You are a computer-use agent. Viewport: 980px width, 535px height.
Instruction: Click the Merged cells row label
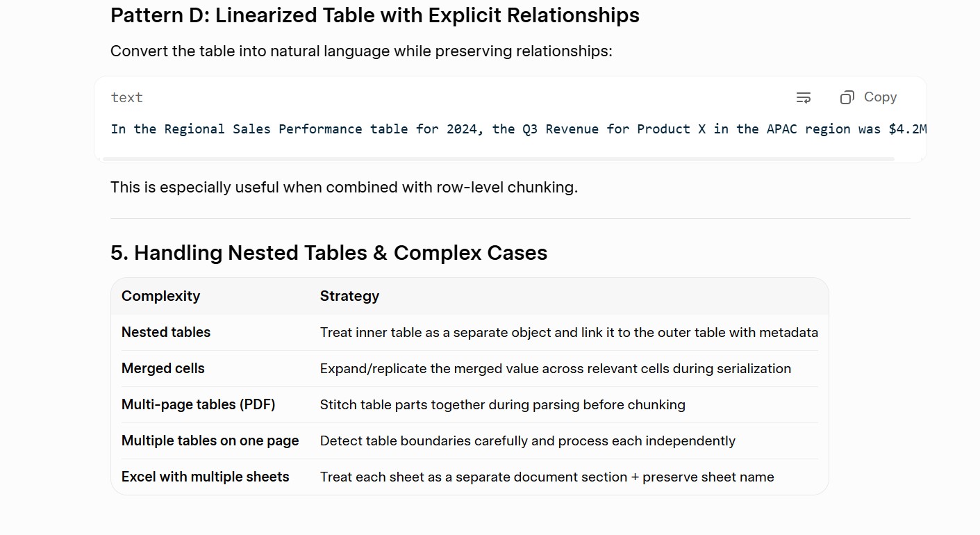(163, 368)
